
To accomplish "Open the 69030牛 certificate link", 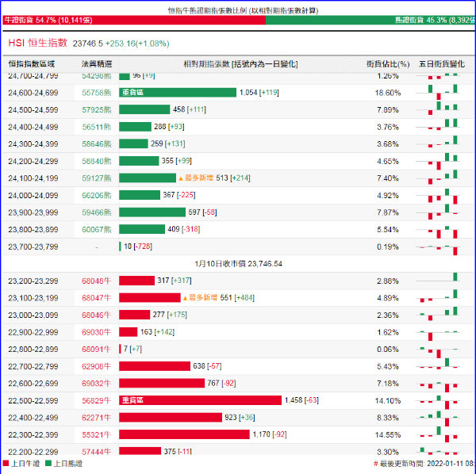I will point(96,332).
